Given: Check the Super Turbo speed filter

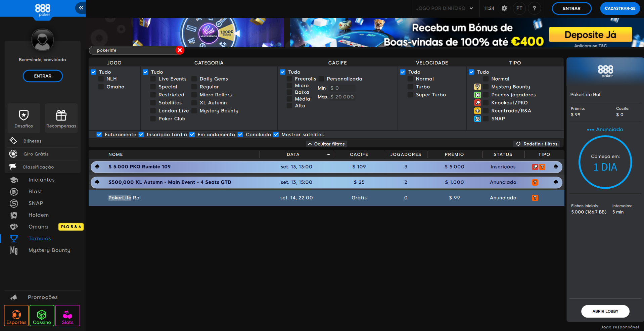Looking at the screenshot, I should point(410,95).
